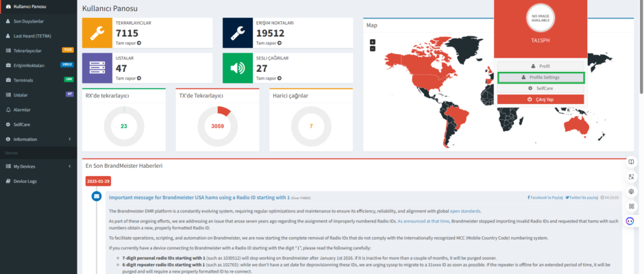644x274 pixels.
Task: Click the dark blue Erişim Noktaları wrench icon
Action: [x=238, y=33]
